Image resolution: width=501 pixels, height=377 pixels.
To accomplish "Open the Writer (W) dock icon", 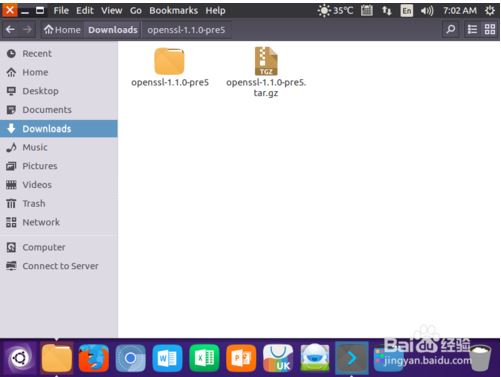I will [167, 359].
